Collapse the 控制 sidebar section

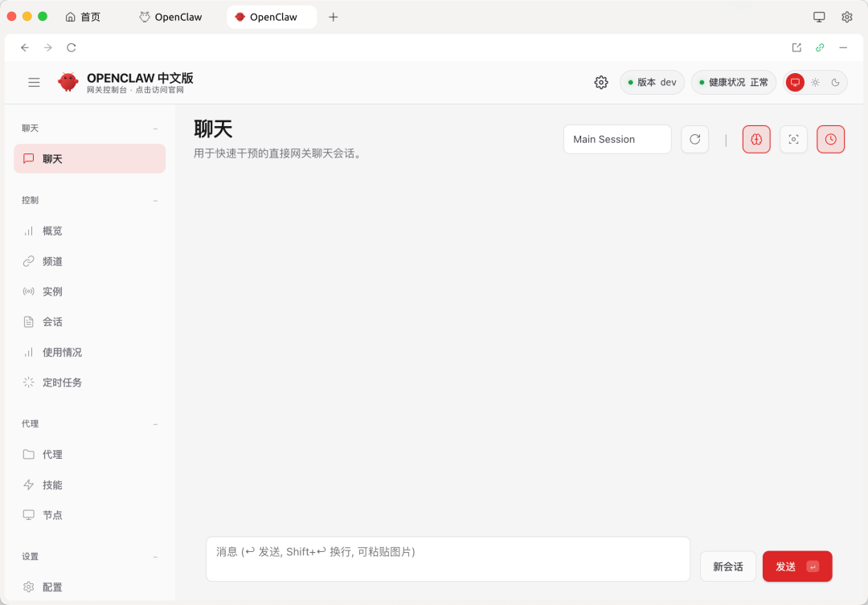click(x=155, y=200)
